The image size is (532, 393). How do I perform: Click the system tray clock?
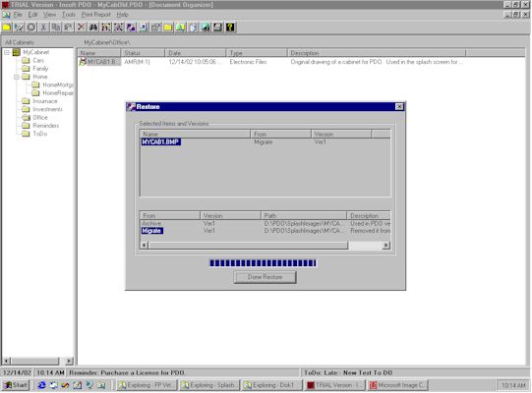pyautogui.click(x=513, y=385)
